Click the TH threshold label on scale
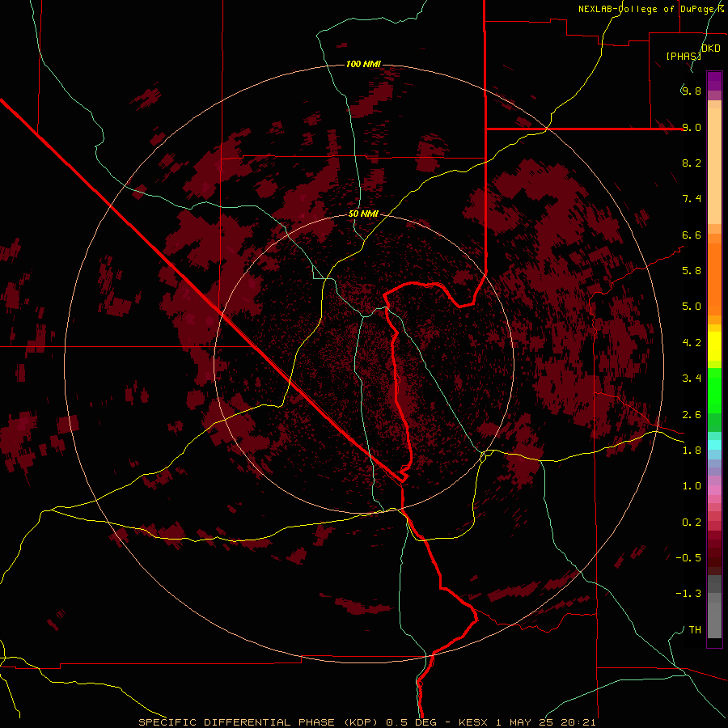The height and width of the screenshot is (728, 728). click(x=695, y=630)
